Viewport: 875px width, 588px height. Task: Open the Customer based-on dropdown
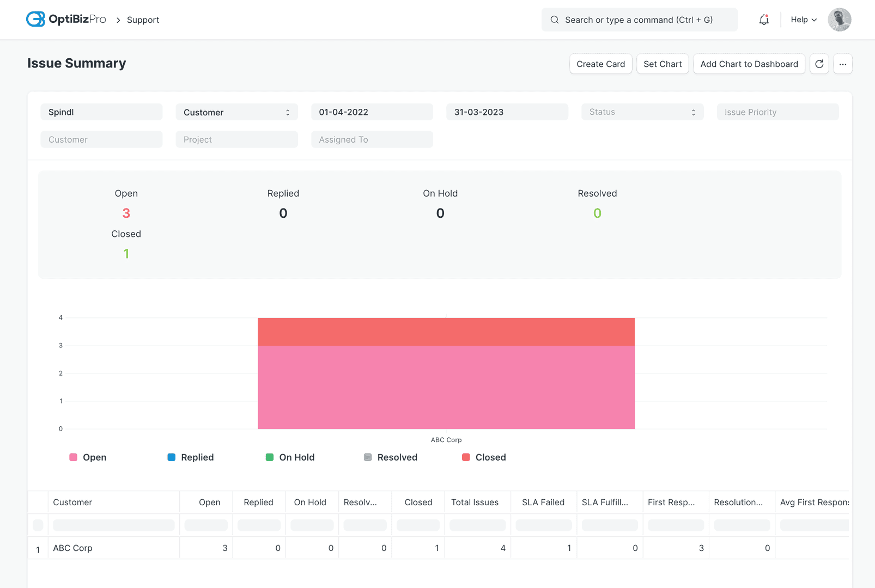pyautogui.click(x=236, y=112)
